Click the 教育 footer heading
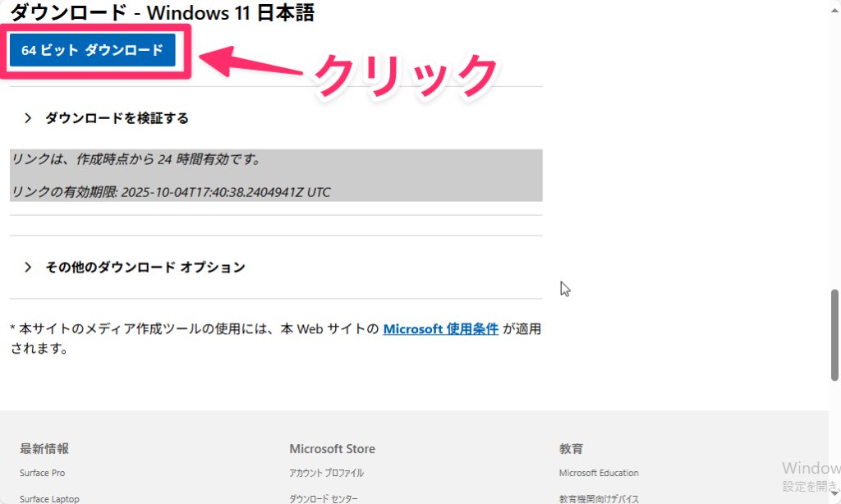Screen dimensions: 841x504 tap(571, 448)
